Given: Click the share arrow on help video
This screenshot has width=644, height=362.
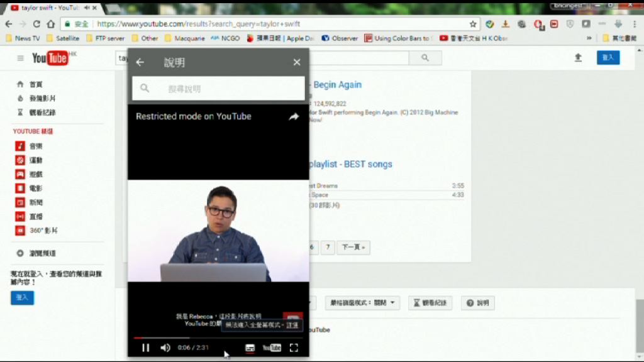Looking at the screenshot, I should pos(294,116).
